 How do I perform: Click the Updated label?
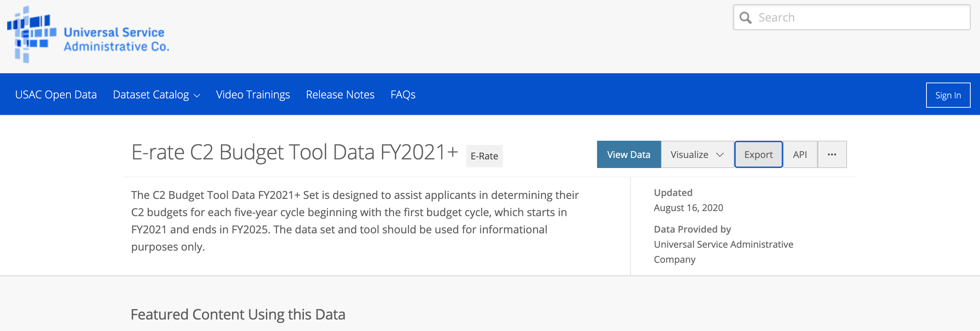[x=672, y=193]
